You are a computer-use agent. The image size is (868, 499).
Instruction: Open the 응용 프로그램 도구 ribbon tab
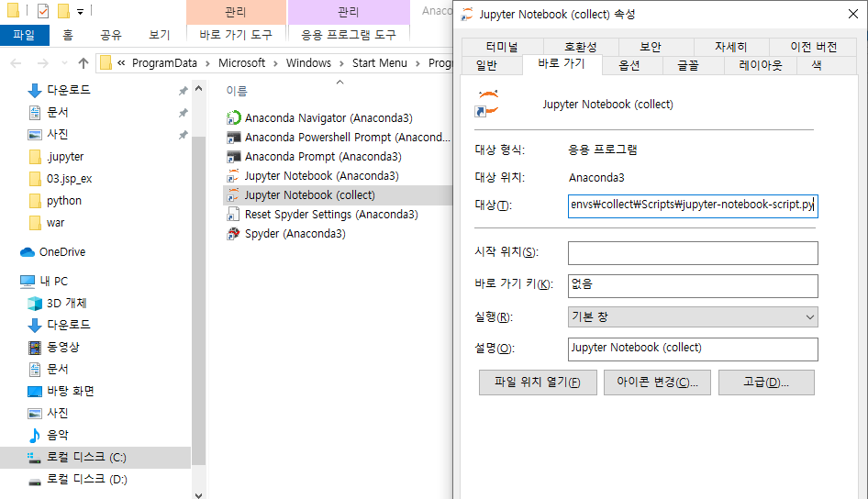[x=349, y=35]
